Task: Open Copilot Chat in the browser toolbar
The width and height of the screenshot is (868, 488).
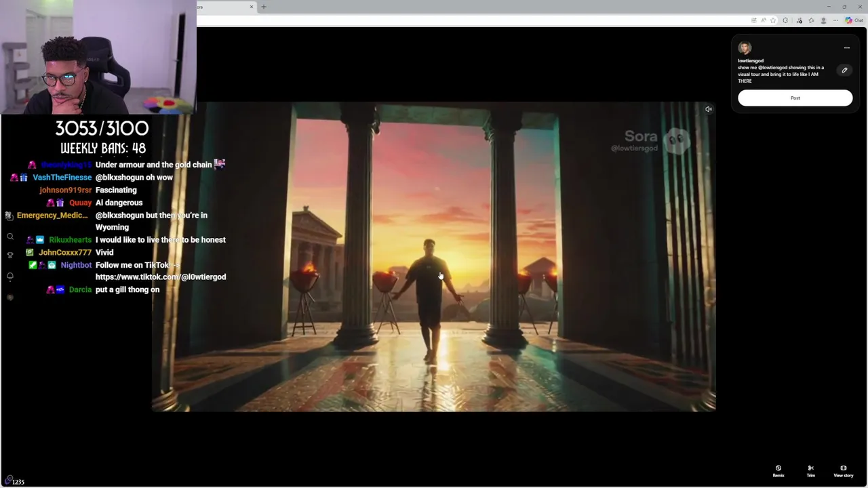Action: [x=854, y=20]
